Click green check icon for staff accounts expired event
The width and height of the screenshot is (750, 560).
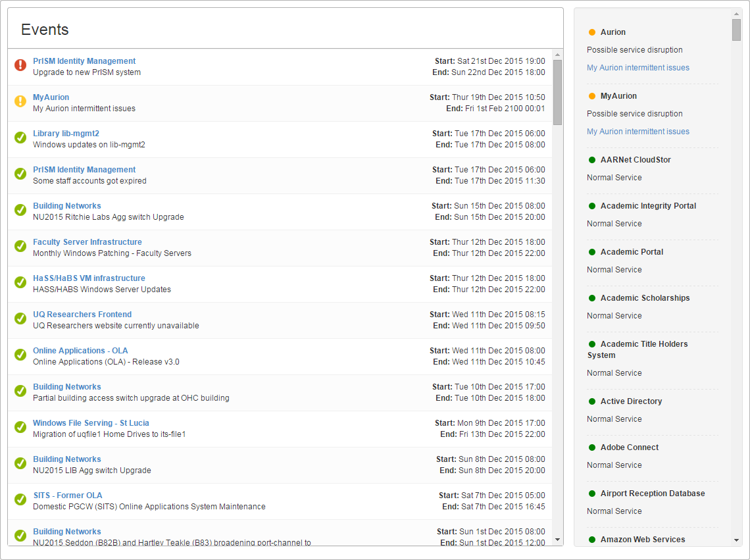point(20,173)
